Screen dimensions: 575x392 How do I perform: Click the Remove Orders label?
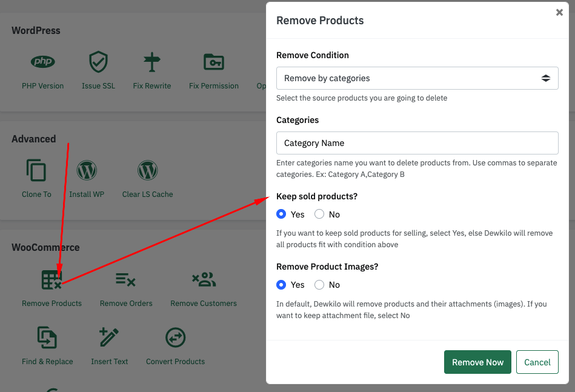point(126,304)
